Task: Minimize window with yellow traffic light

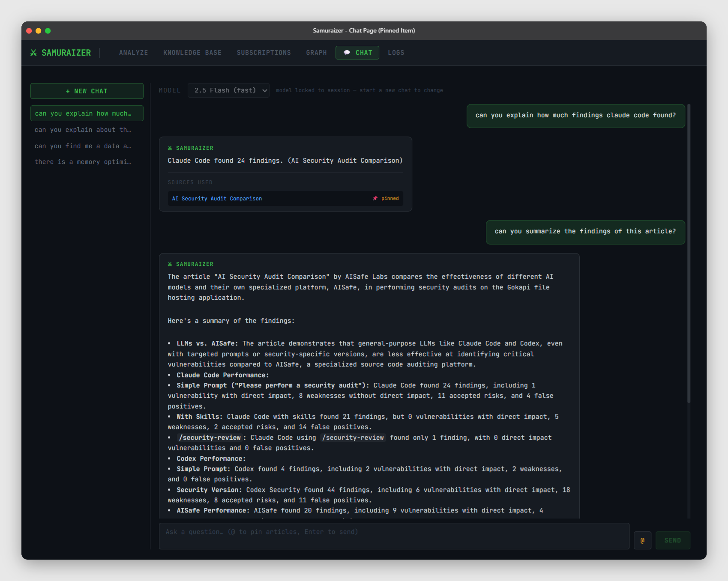Action: [x=39, y=31]
